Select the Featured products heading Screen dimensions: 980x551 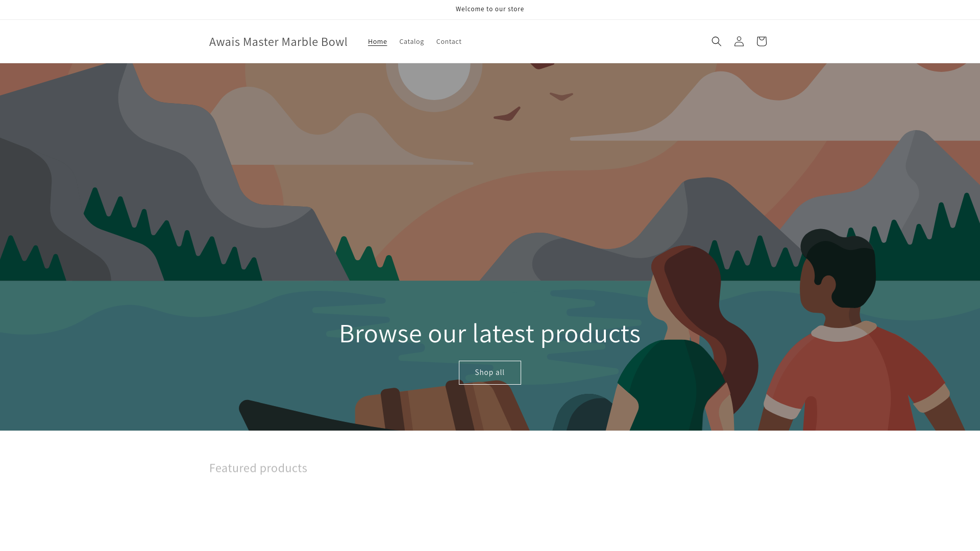[x=258, y=468]
